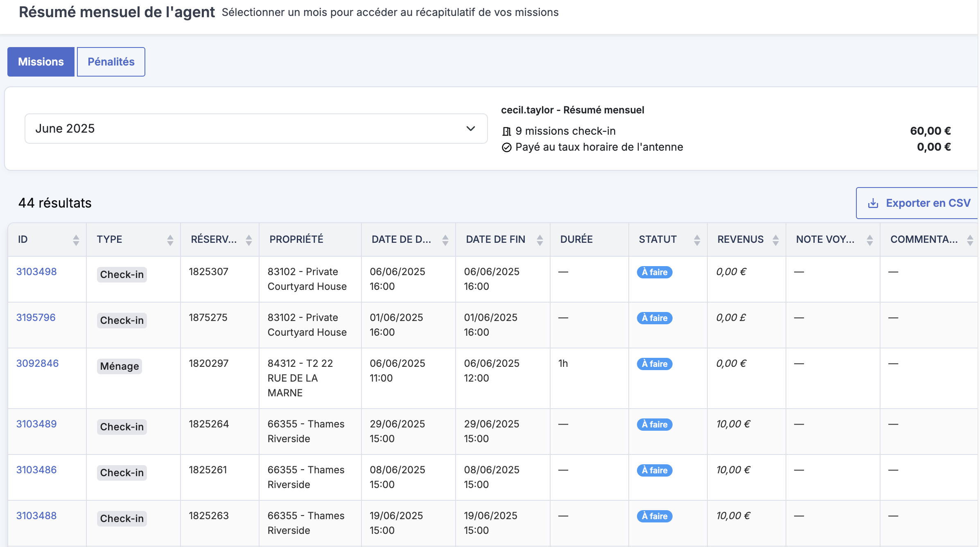Viewport: 980px width, 547px height.
Task: Click reservation number 1825307
Action: [x=208, y=271]
